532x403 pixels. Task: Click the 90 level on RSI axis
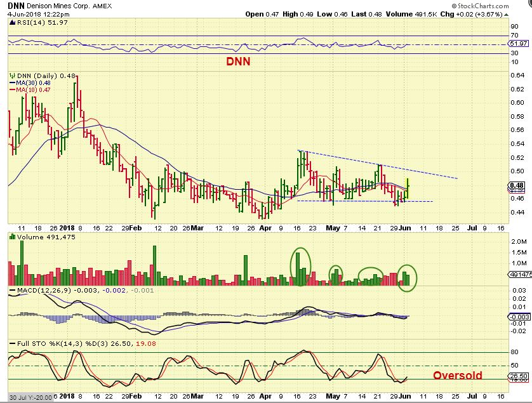[x=514, y=27]
